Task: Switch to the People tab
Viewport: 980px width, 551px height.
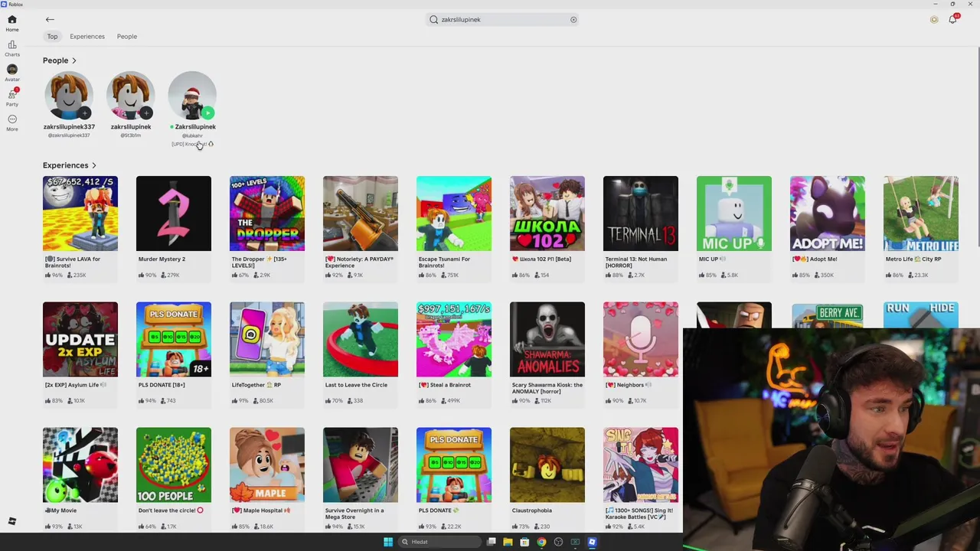Action: click(127, 37)
